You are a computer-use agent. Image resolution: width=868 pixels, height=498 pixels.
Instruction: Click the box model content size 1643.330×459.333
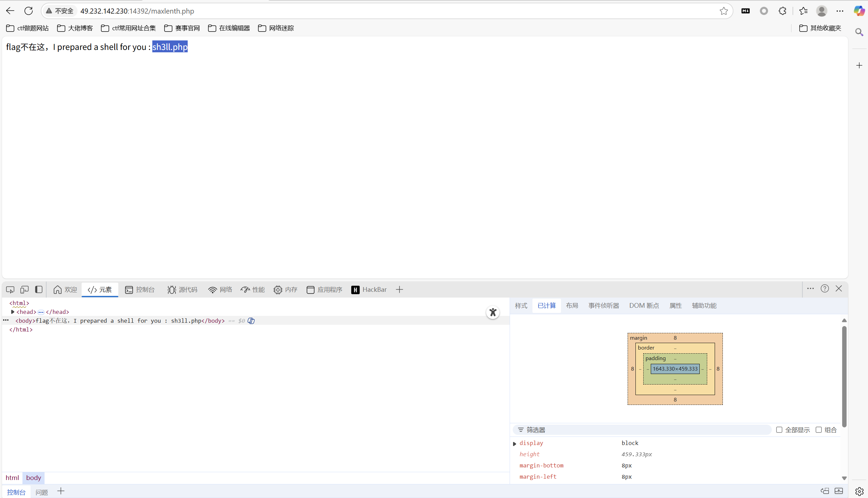tap(675, 369)
